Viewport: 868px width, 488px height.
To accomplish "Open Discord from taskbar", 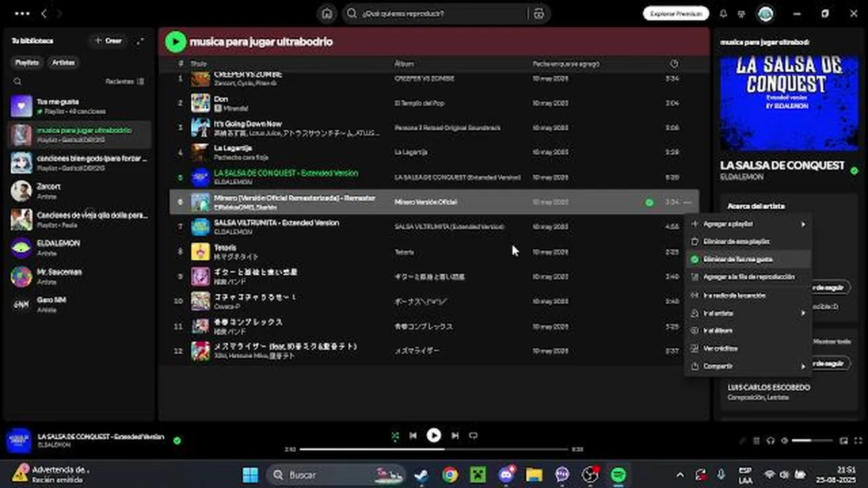I will [507, 474].
